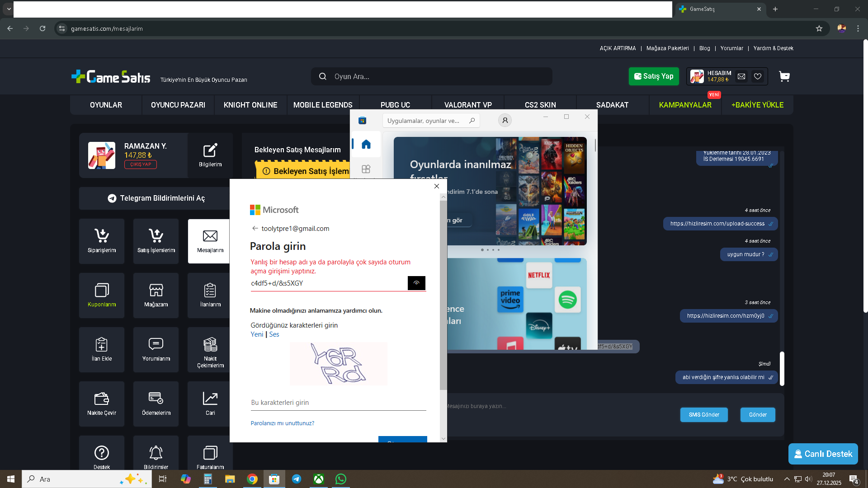Open Cari chart tile
The width and height of the screenshot is (868, 488).
(x=209, y=404)
